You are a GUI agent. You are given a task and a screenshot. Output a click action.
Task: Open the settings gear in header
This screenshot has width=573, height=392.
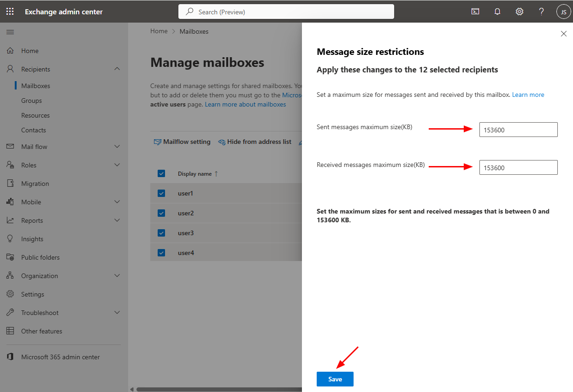[520, 12]
